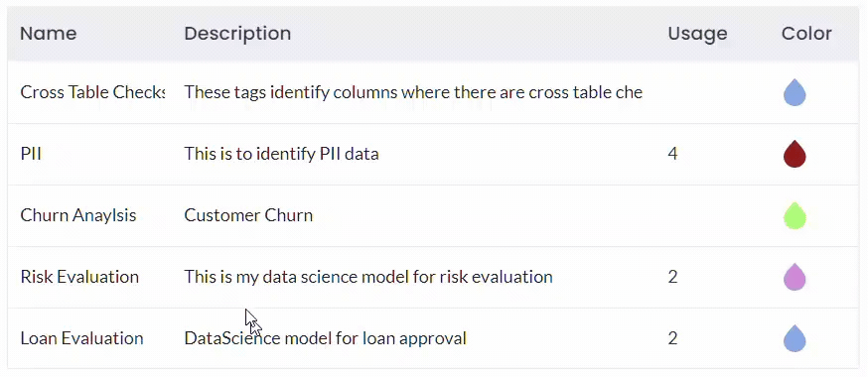Sort by the Name column header
868x377 pixels.
(48, 33)
